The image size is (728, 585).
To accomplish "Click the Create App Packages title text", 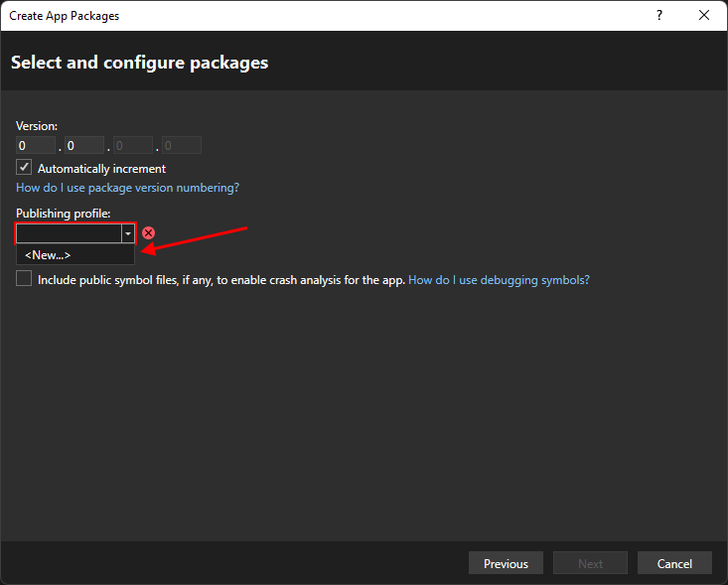I will pos(64,16).
